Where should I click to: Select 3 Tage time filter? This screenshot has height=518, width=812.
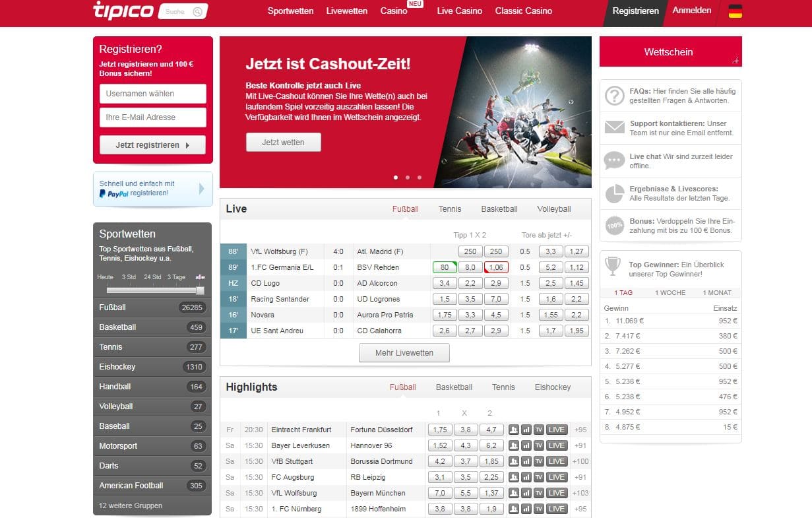pyautogui.click(x=176, y=277)
